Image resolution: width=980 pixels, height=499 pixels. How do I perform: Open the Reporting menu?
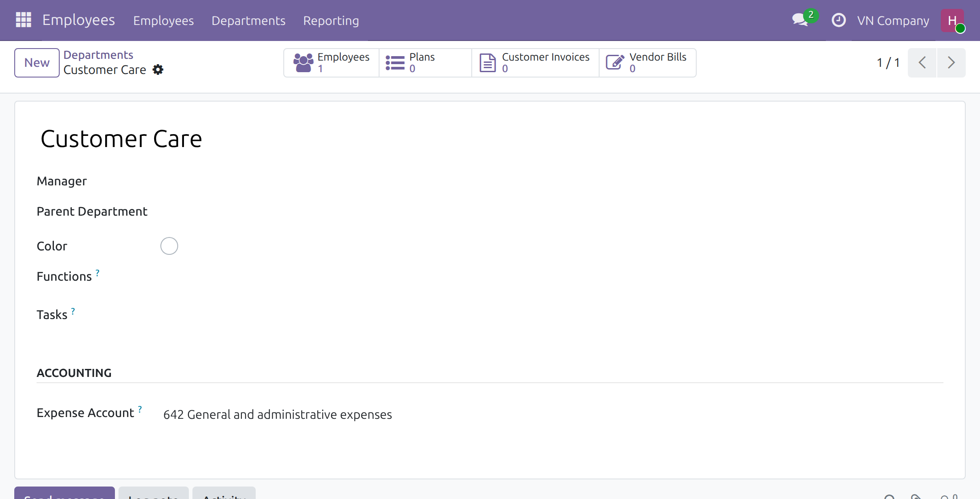(331, 20)
